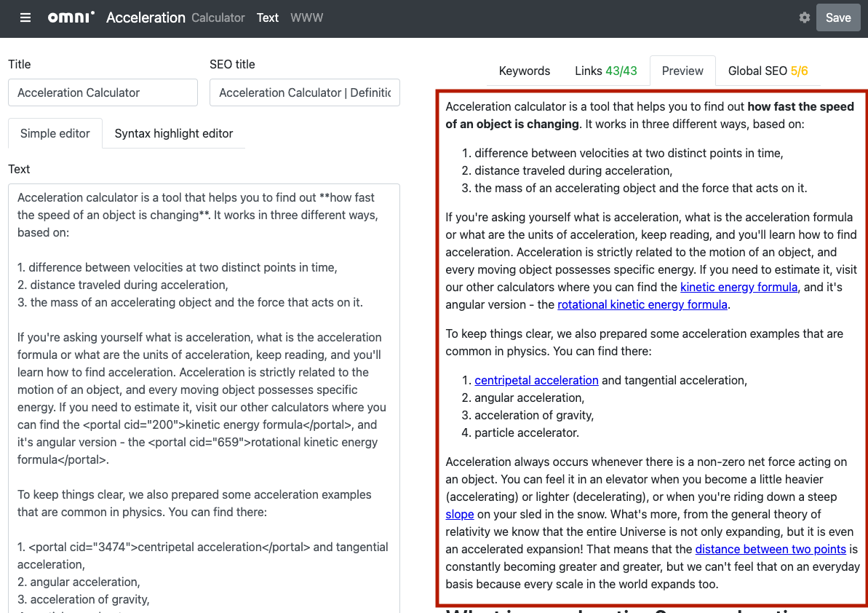Switch to Syntax highlight editor
Screen dimensions: 868x613
coord(174,133)
